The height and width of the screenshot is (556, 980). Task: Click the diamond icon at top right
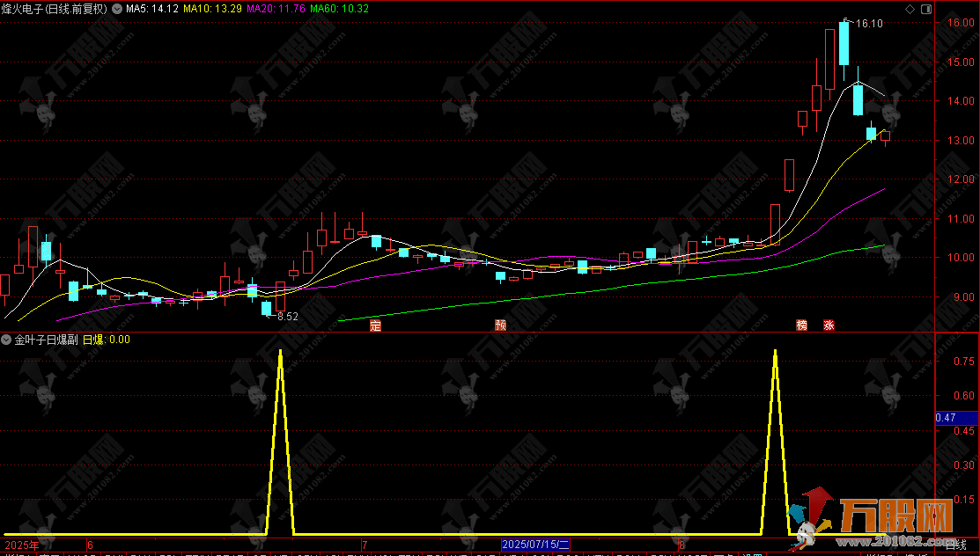coord(910,9)
